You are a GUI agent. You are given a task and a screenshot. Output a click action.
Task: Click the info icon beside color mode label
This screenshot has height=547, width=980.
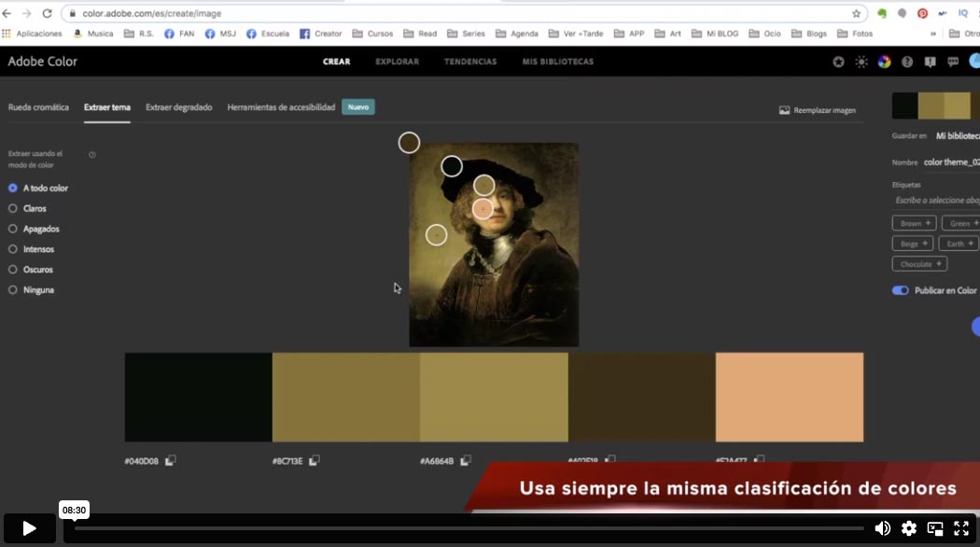92,154
